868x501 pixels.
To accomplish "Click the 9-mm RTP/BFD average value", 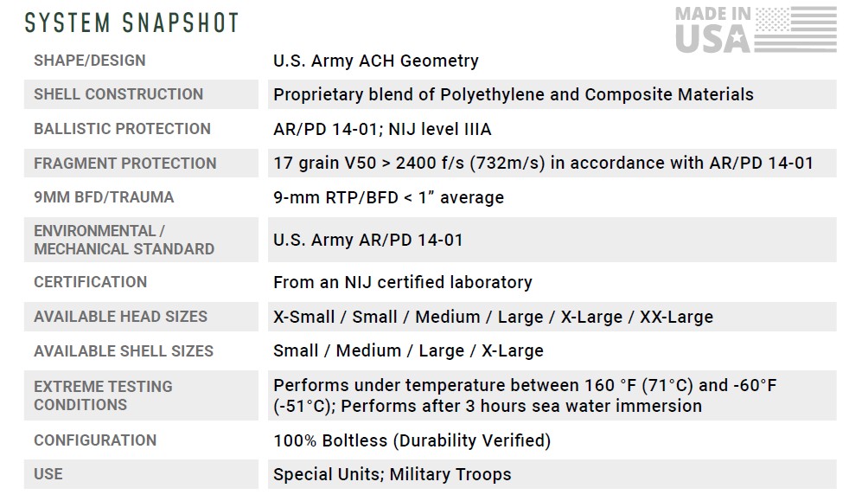I will [x=388, y=197].
